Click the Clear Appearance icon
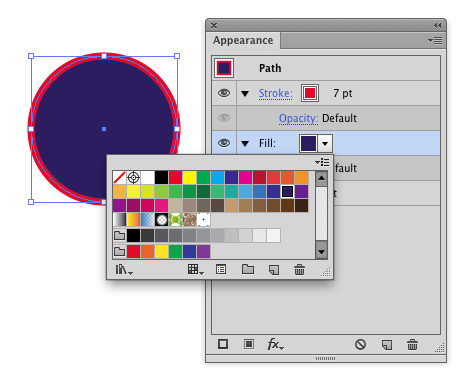The width and height of the screenshot is (471, 390). click(x=360, y=344)
